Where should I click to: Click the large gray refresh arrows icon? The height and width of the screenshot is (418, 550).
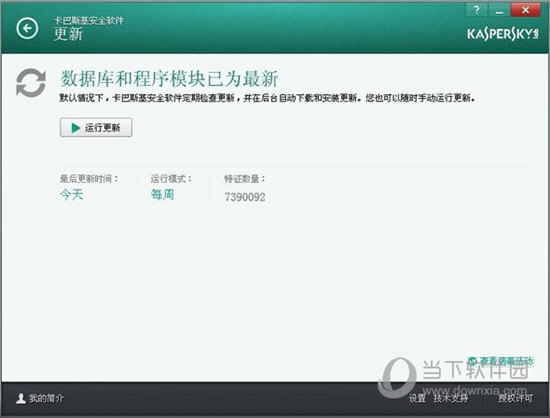click(31, 82)
